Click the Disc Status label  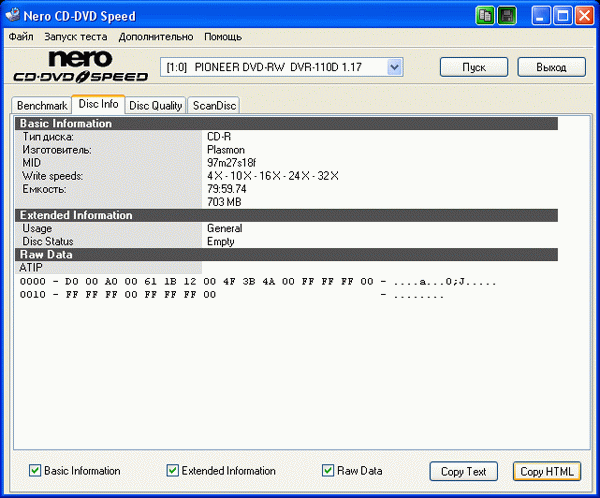click(48, 241)
